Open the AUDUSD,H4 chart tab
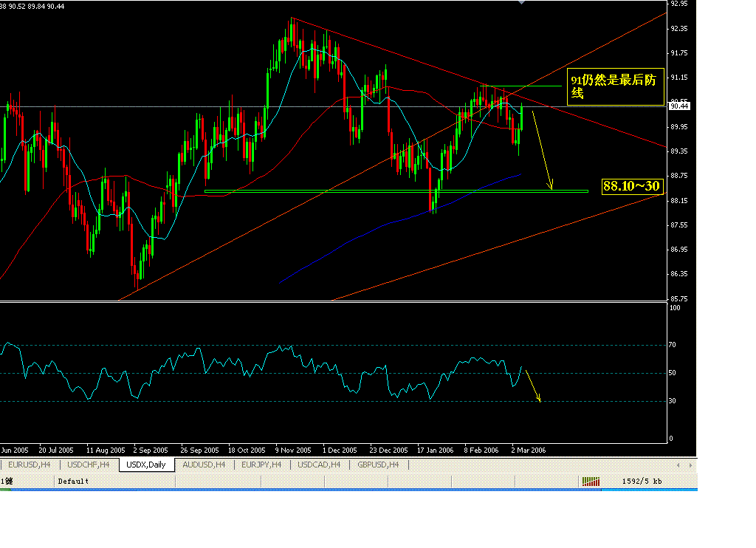Image resolution: width=756 pixels, height=548 pixels. pyautogui.click(x=204, y=465)
